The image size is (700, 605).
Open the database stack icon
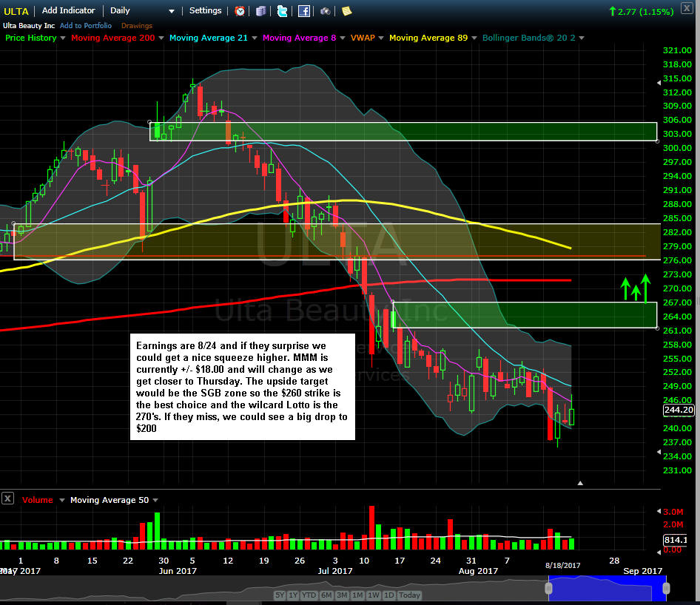(260, 11)
